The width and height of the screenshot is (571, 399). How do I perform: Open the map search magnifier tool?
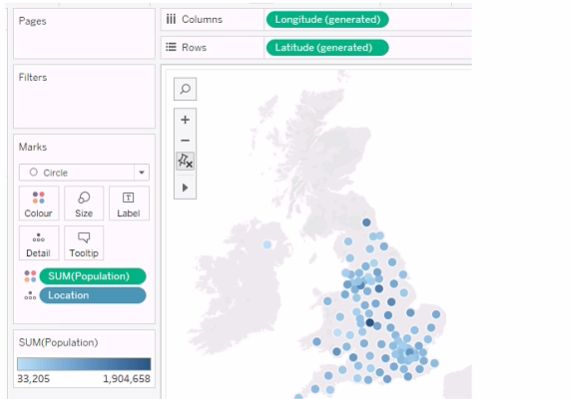pos(185,89)
